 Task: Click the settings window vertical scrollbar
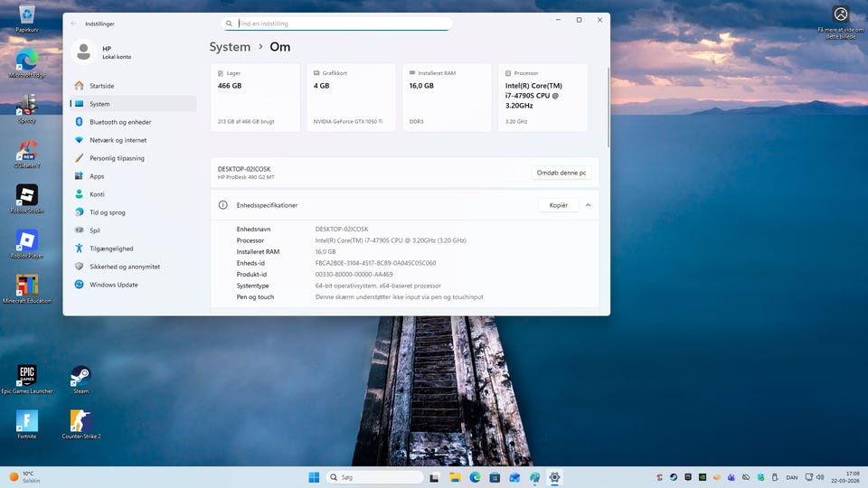point(608,108)
